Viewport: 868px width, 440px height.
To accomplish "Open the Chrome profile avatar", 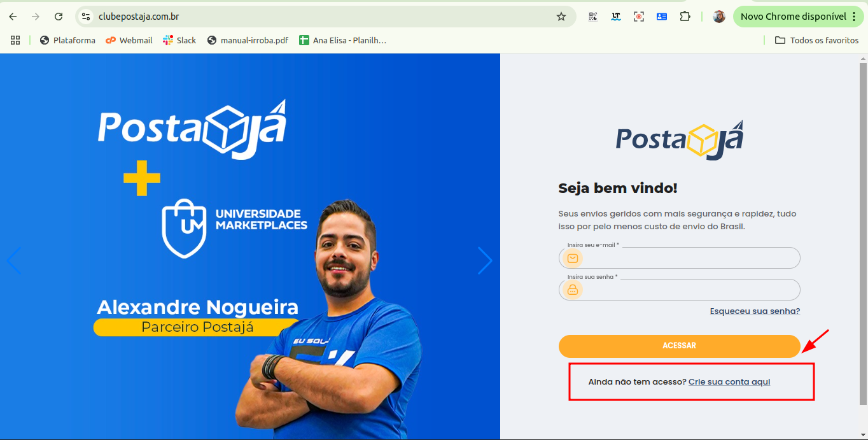I will (x=719, y=17).
